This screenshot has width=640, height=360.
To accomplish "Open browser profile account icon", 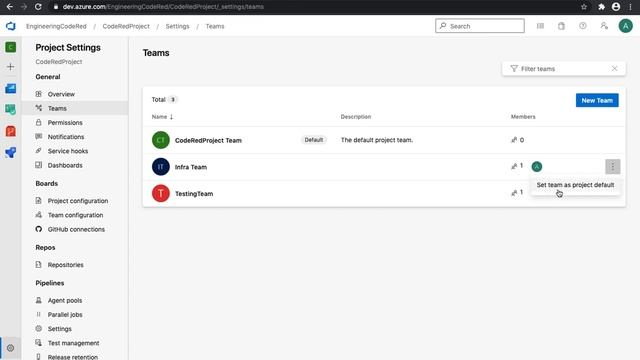I will (x=616, y=7).
